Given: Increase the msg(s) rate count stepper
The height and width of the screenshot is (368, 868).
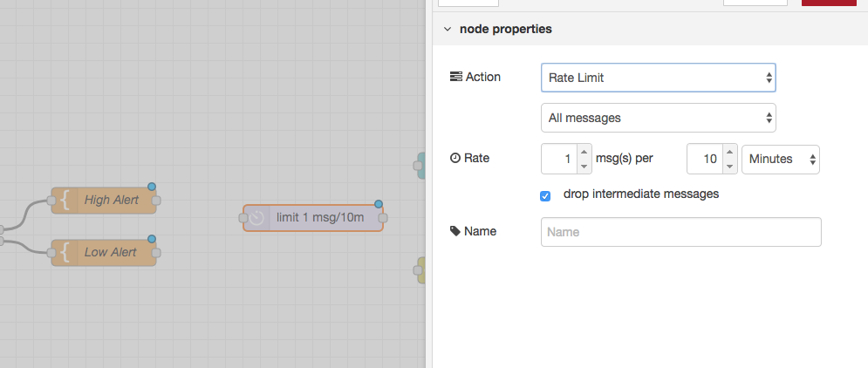Looking at the screenshot, I should click(x=584, y=153).
